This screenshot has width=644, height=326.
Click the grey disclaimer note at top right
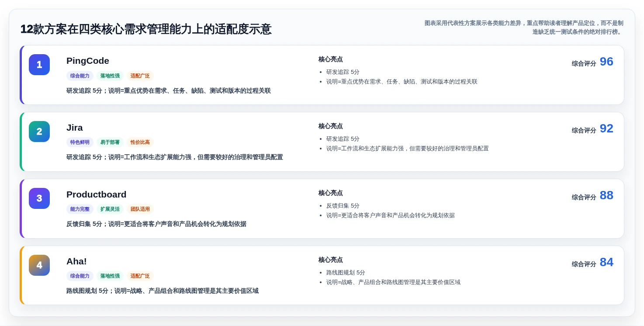click(523, 28)
